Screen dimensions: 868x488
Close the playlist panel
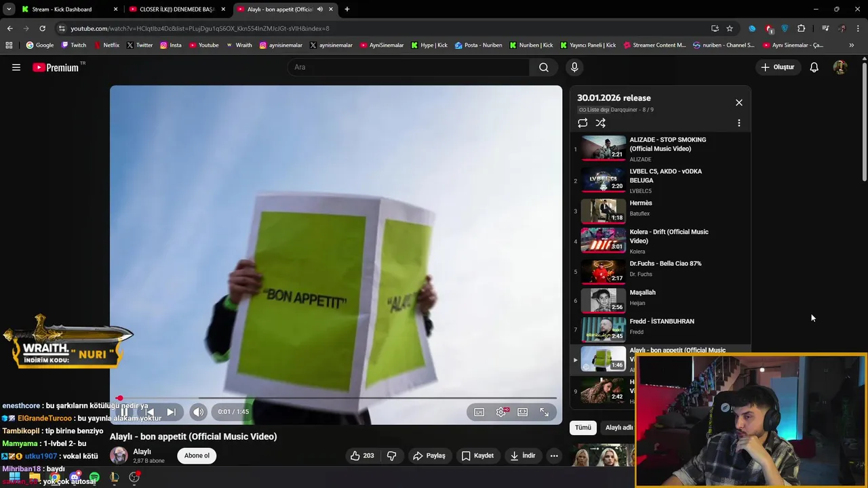coord(739,102)
